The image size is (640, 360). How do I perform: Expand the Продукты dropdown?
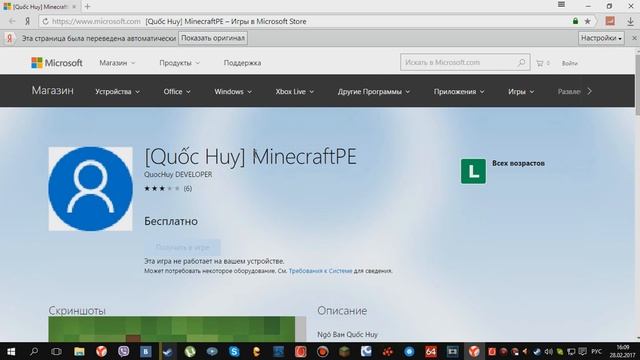[179, 63]
